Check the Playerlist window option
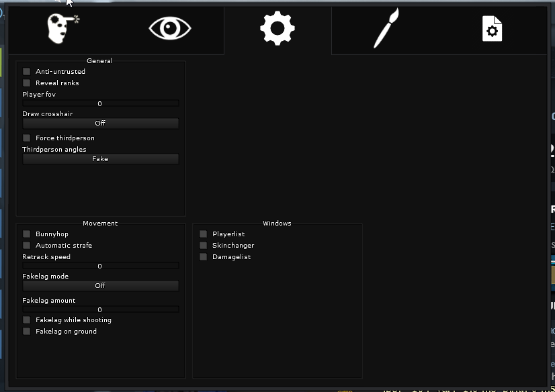 pos(203,234)
